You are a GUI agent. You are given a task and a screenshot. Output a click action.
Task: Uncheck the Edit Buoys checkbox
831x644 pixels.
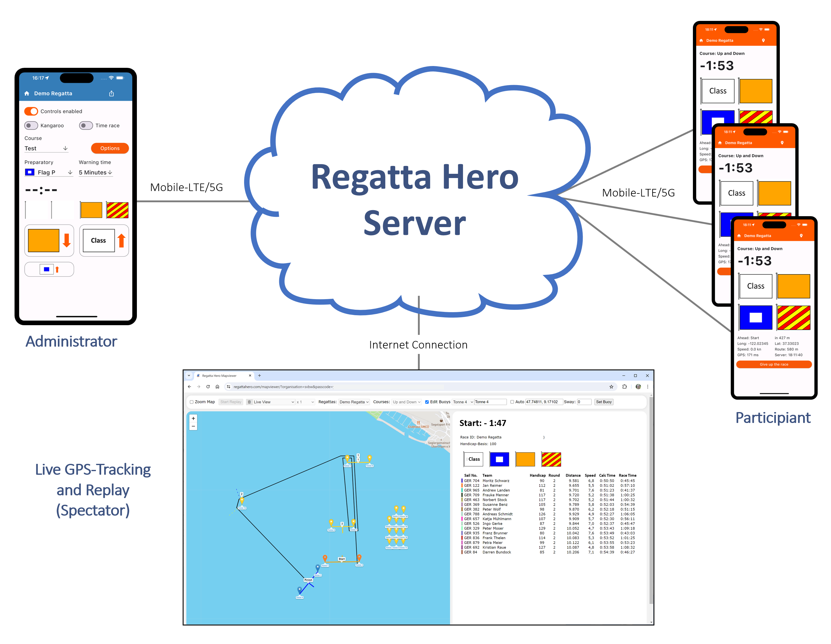427,402
